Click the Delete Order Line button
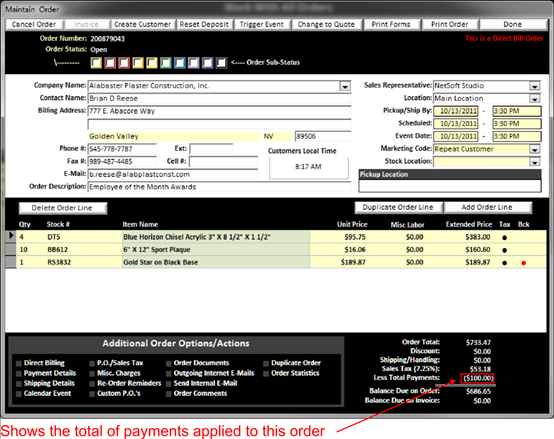 pos(62,208)
